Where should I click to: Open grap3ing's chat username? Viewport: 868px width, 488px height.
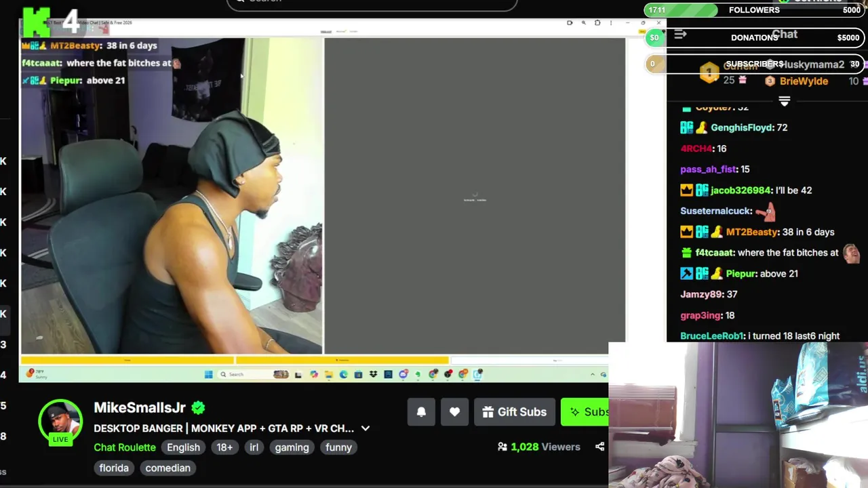click(700, 315)
